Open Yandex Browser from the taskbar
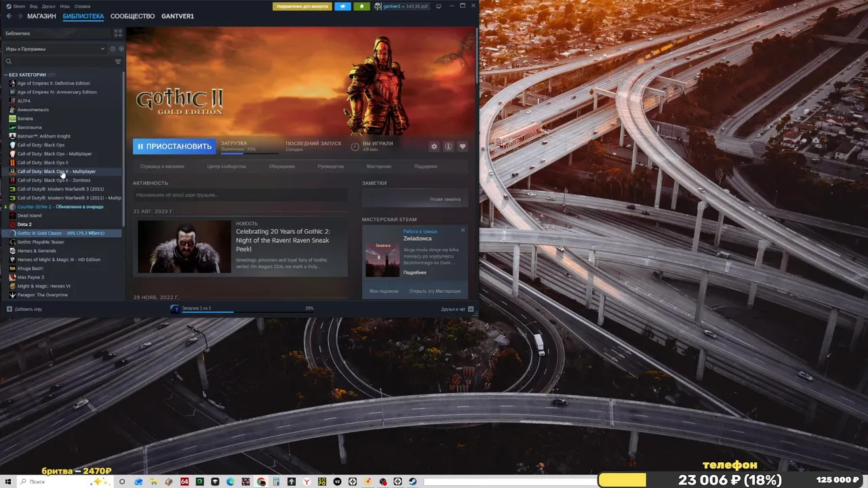The width and height of the screenshot is (868, 488). coord(307,481)
